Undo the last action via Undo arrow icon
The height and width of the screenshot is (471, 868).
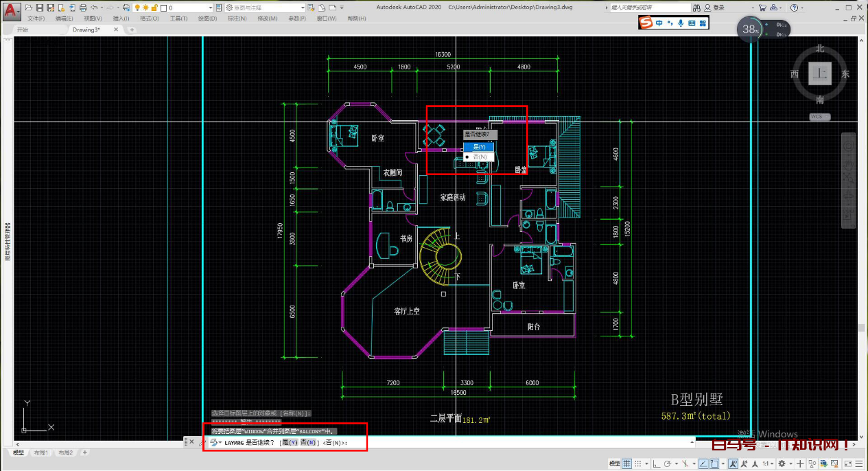[94, 7]
